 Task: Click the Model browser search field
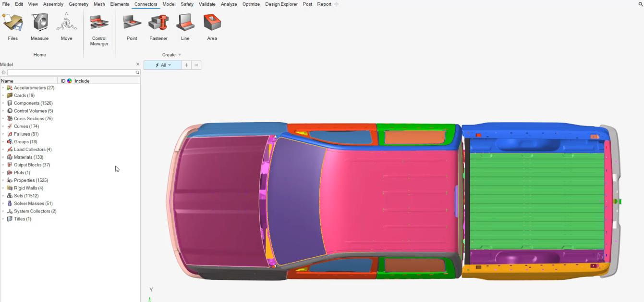[71, 73]
